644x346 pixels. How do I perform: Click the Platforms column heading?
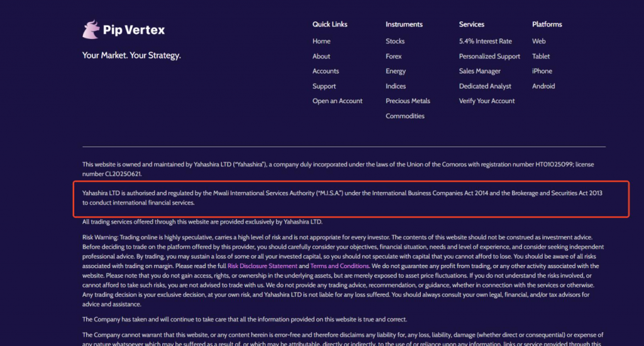(547, 25)
